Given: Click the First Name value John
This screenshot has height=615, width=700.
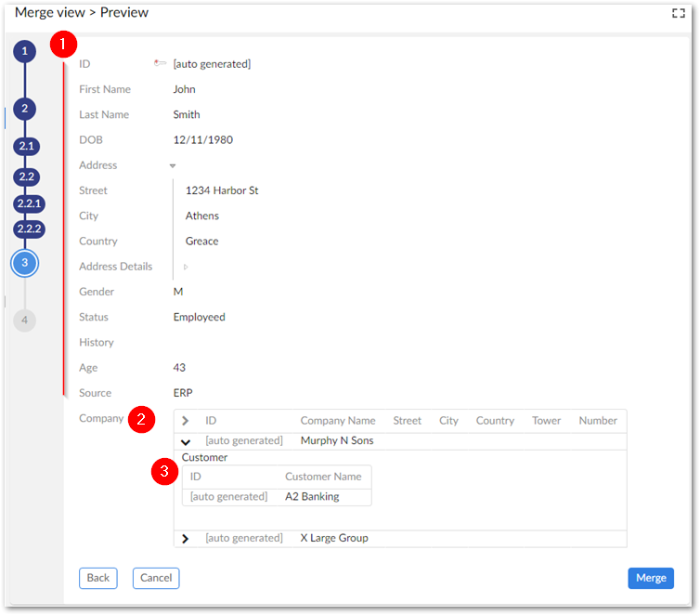Looking at the screenshot, I should click(x=184, y=89).
